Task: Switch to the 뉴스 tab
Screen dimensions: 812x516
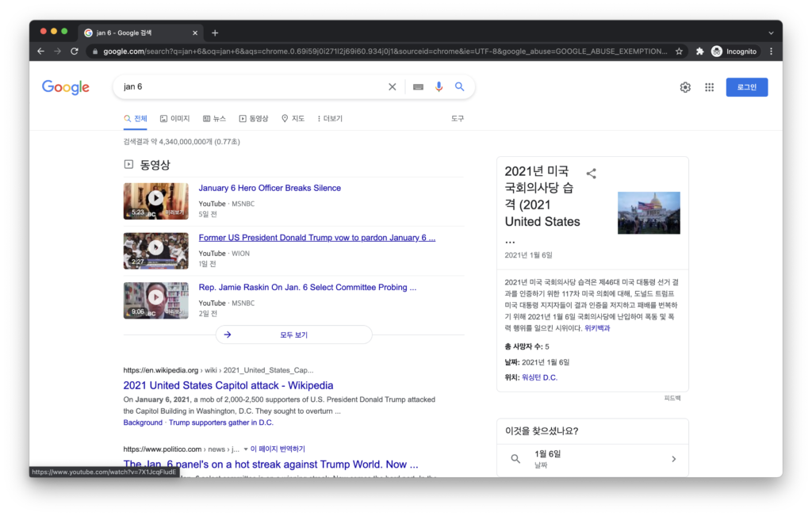Action: click(214, 119)
